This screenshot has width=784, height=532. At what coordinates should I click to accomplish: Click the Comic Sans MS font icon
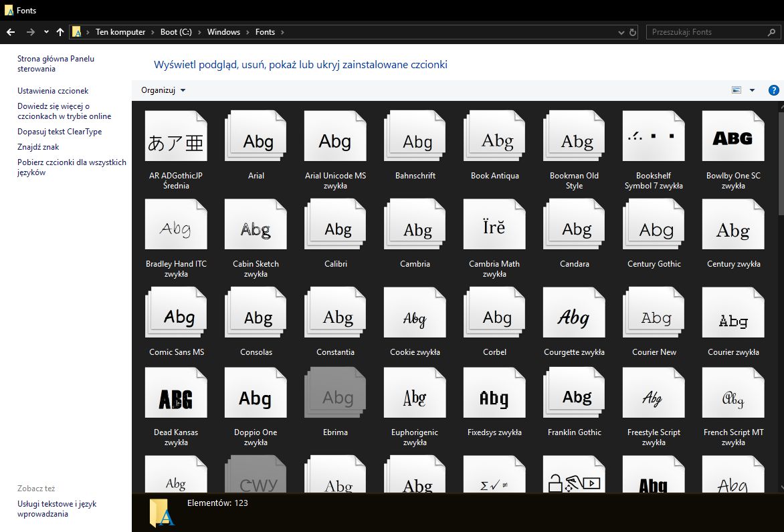click(176, 314)
